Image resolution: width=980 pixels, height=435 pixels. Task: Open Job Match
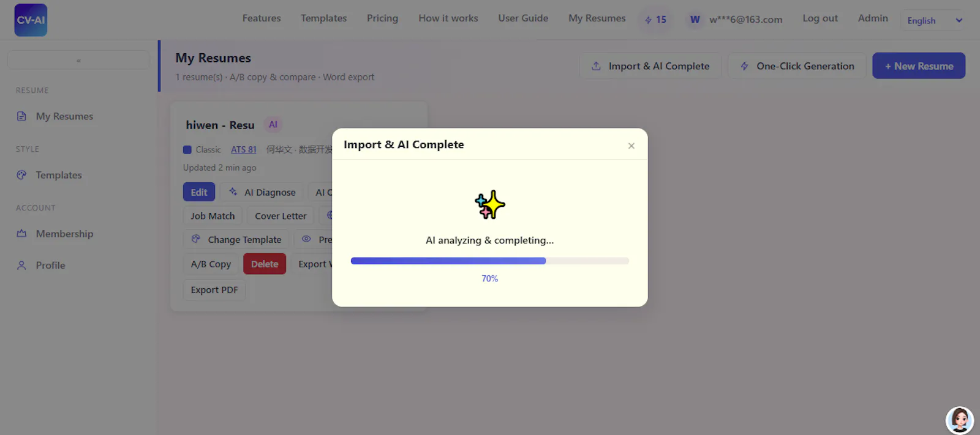point(213,216)
